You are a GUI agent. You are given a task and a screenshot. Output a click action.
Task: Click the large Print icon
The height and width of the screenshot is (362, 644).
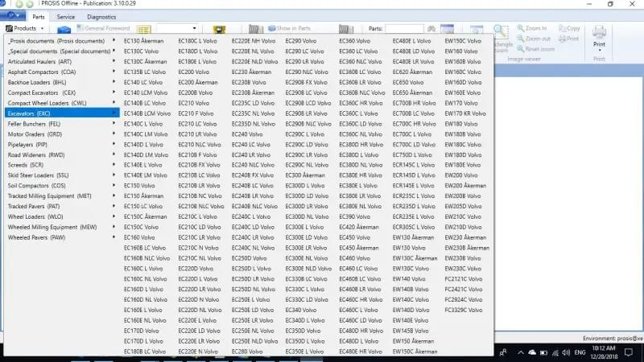(x=599, y=32)
